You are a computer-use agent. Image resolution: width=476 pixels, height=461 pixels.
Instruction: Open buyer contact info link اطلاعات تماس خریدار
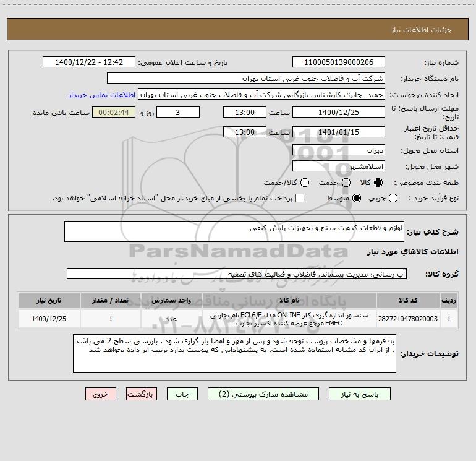point(102,95)
